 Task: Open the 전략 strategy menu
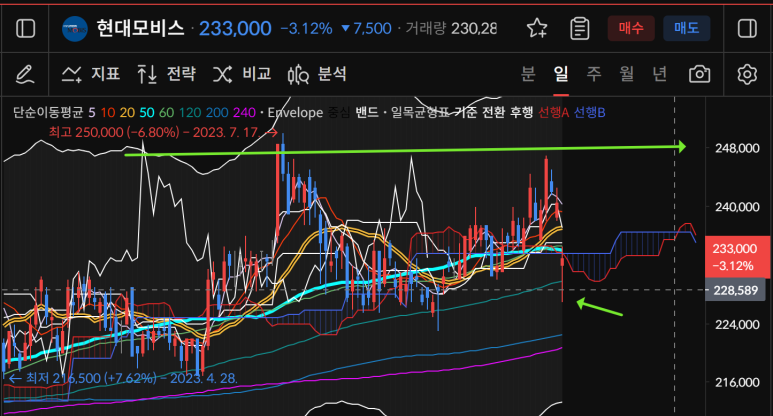[x=167, y=74]
